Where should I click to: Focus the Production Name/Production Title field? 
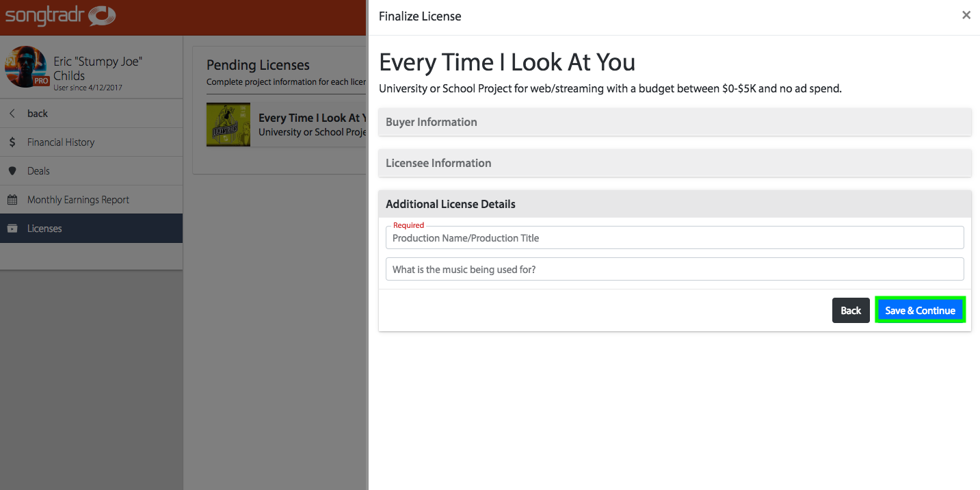(675, 238)
